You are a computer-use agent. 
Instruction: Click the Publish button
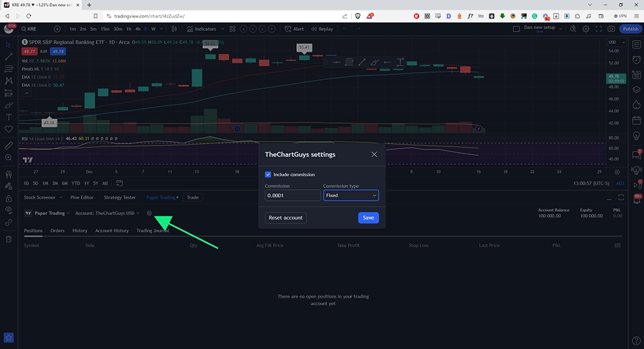(x=630, y=29)
